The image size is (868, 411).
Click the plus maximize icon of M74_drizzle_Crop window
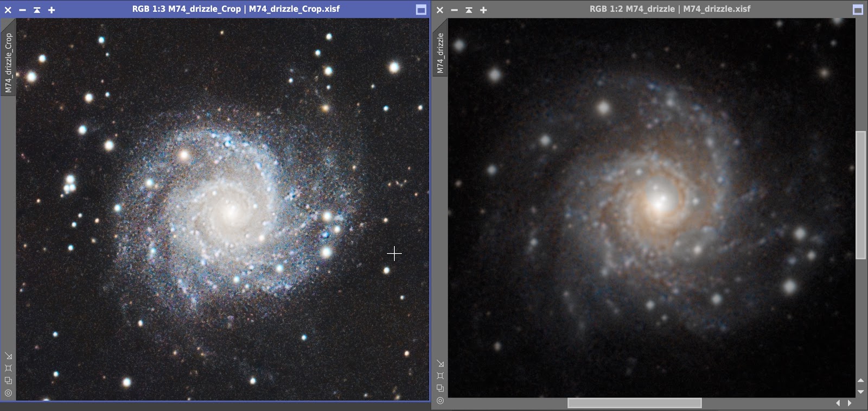coord(52,10)
